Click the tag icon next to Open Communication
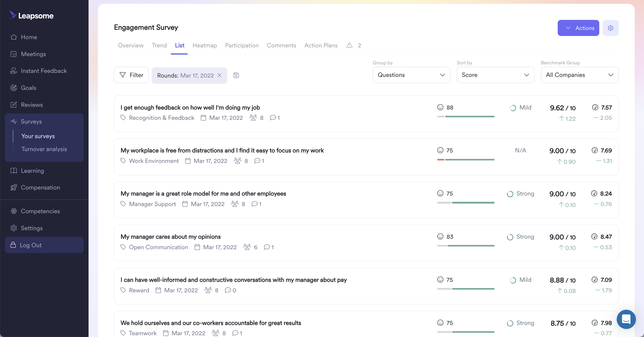 pyautogui.click(x=123, y=247)
